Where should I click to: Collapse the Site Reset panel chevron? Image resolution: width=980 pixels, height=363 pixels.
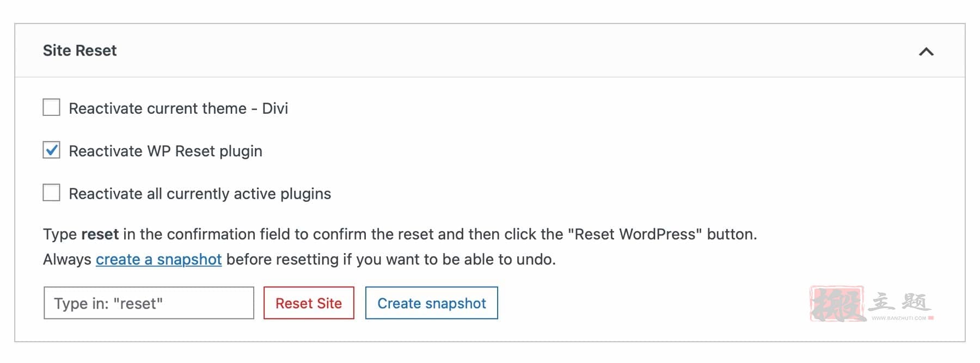coord(926,52)
